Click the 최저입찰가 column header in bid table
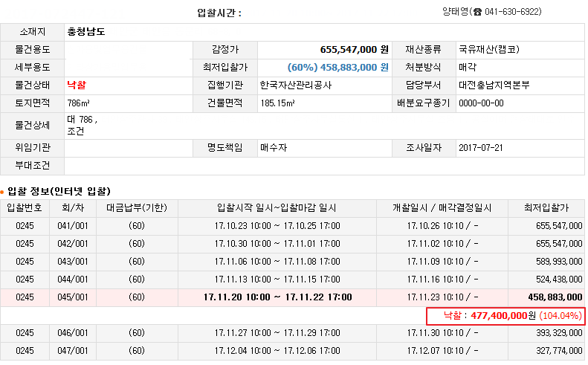Screen dimensions: 588x365 [x=546, y=208]
